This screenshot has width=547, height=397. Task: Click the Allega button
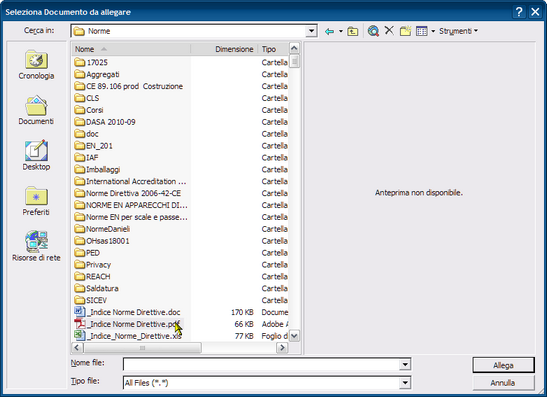coord(503,365)
